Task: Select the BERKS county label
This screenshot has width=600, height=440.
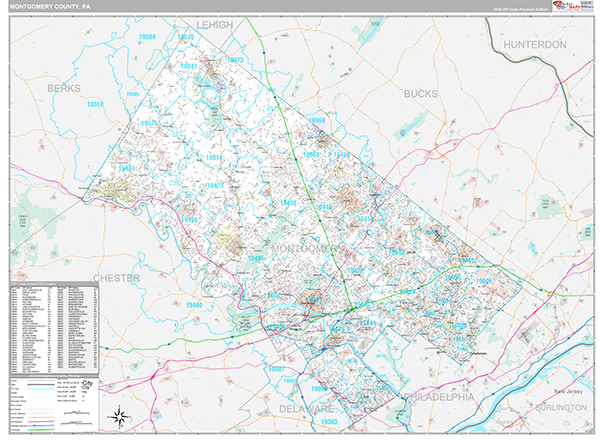Action: click(63, 88)
